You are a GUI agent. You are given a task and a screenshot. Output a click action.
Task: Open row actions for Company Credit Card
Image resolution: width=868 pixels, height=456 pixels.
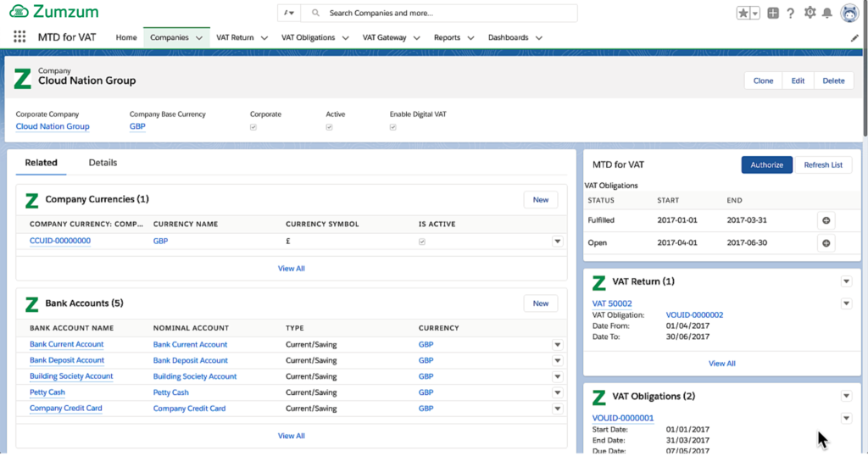558,409
